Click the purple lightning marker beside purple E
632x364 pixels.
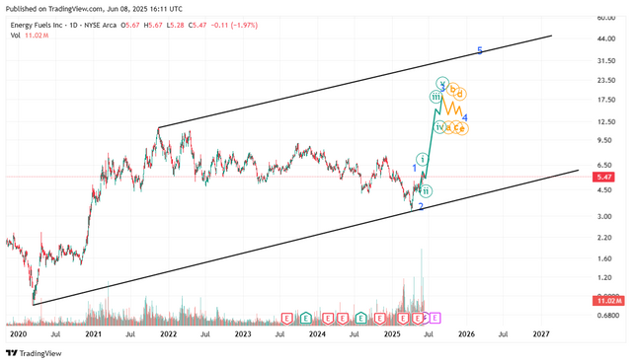pos(427,318)
